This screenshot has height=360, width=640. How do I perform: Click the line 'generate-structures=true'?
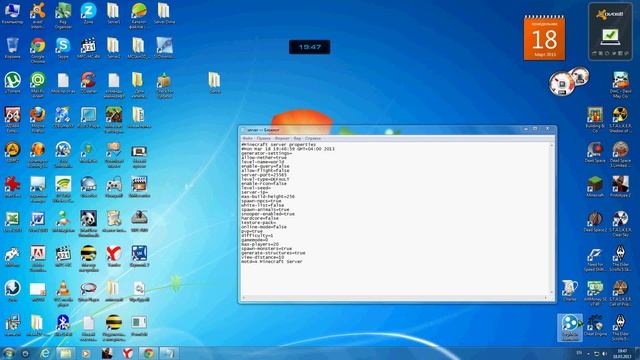click(x=273, y=253)
